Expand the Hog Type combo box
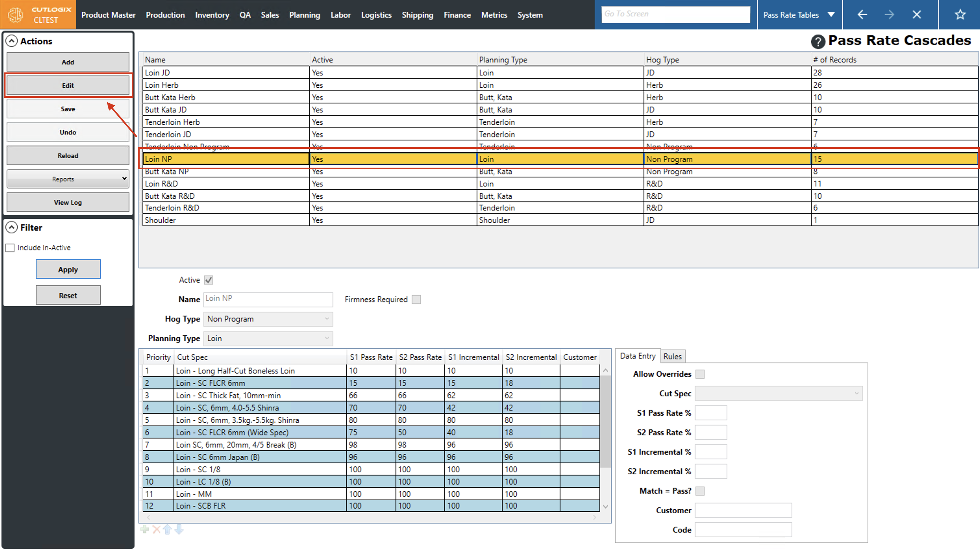980x549 pixels. [x=268, y=319]
